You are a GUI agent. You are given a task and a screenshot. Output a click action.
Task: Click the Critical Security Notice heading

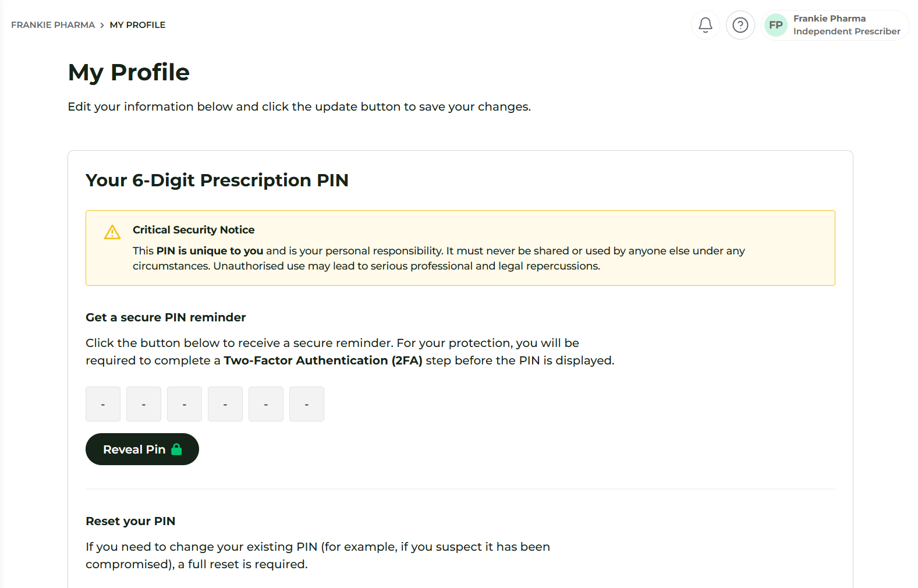tap(193, 230)
